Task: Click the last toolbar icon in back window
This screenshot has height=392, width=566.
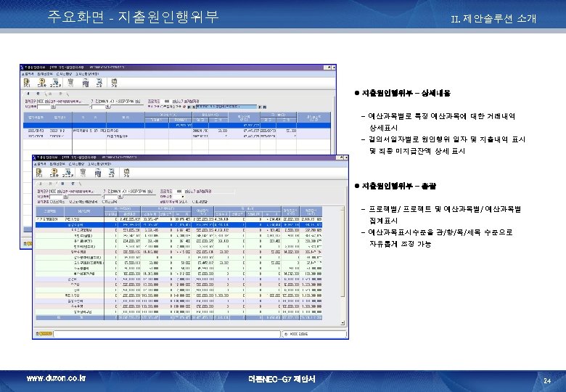Action: [x=115, y=83]
